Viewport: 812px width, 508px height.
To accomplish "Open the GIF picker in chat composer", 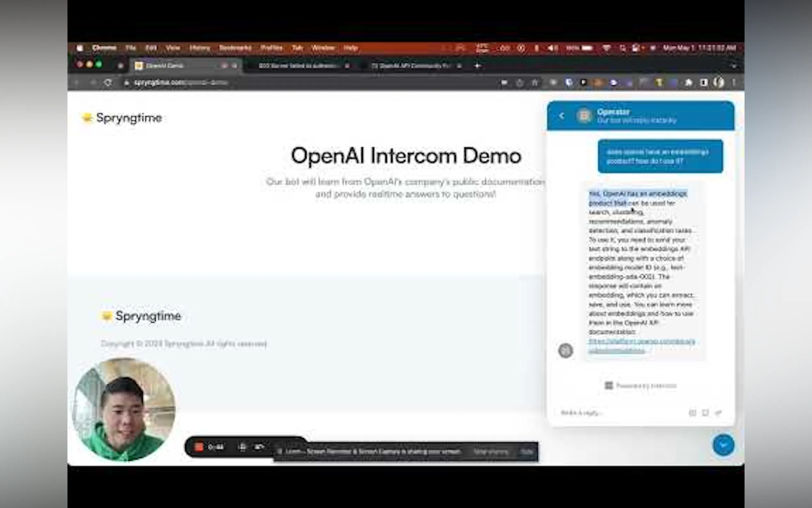I will click(x=692, y=413).
